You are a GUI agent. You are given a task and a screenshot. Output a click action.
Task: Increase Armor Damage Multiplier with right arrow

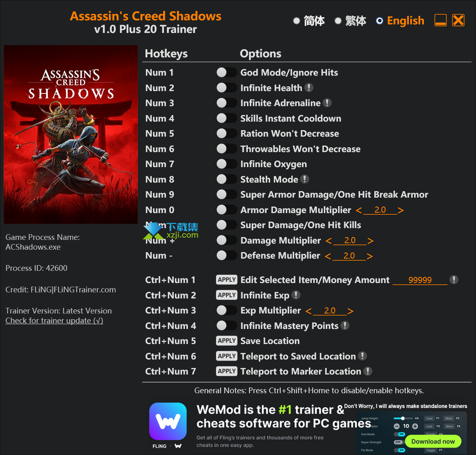click(401, 210)
